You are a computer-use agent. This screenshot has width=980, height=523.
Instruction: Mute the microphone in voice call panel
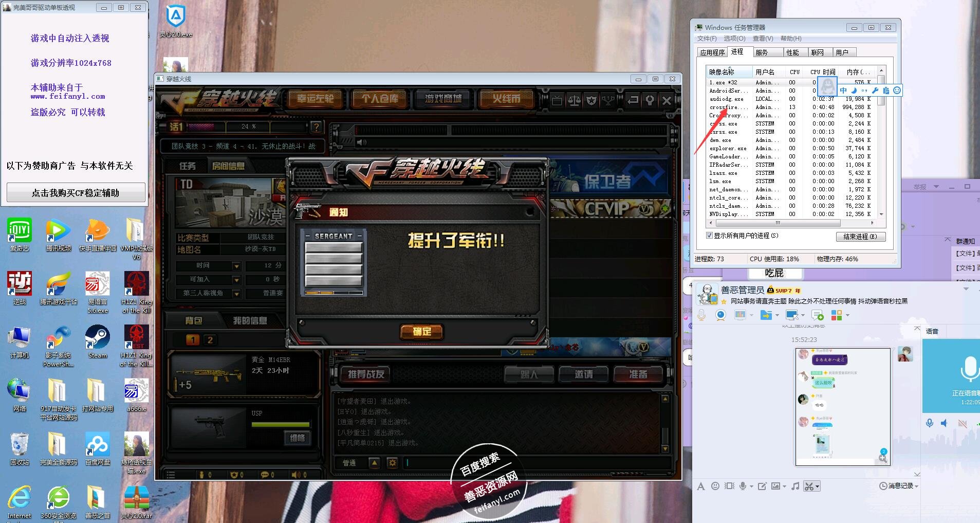click(x=929, y=423)
